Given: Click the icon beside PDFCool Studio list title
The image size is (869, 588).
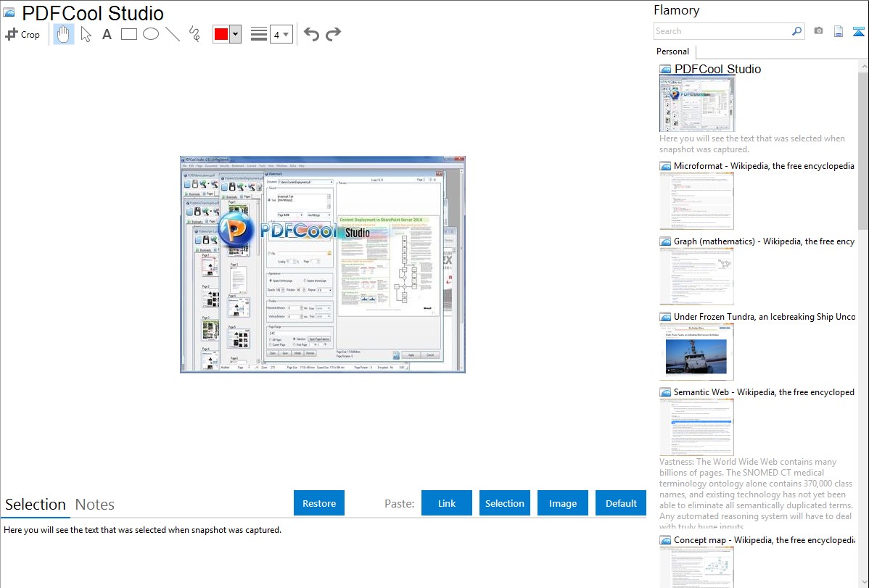Looking at the screenshot, I should pyautogui.click(x=666, y=70).
